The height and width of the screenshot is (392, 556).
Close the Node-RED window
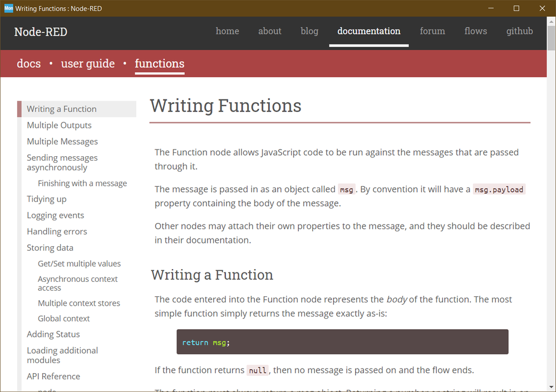(x=542, y=8)
